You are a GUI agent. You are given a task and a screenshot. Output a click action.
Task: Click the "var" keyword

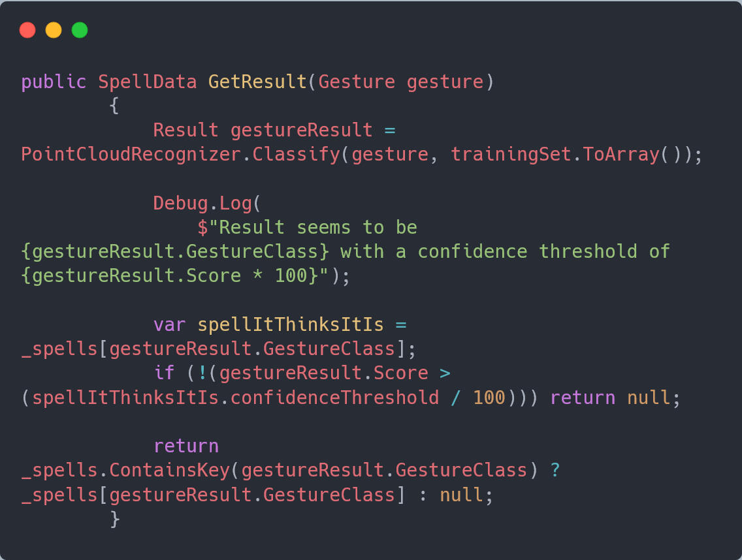pyautogui.click(x=169, y=324)
